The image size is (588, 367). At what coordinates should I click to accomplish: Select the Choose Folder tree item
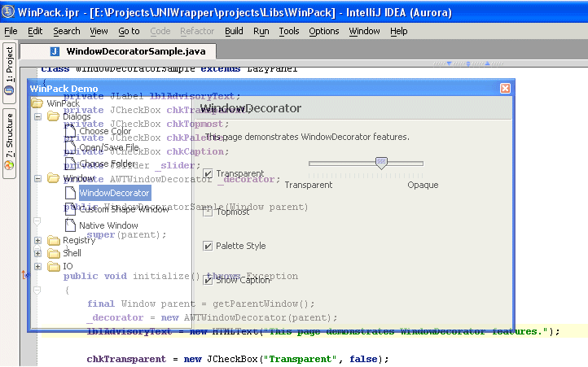click(x=108, y=164)
